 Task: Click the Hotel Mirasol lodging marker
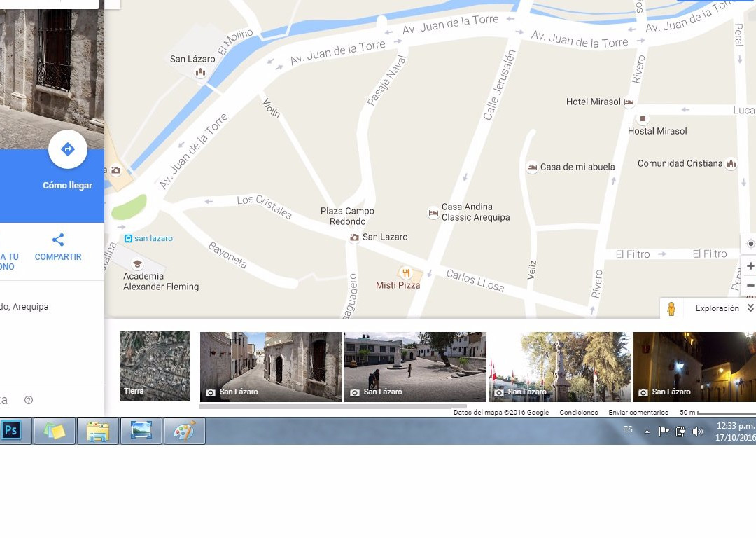click(x=629, y=102)
